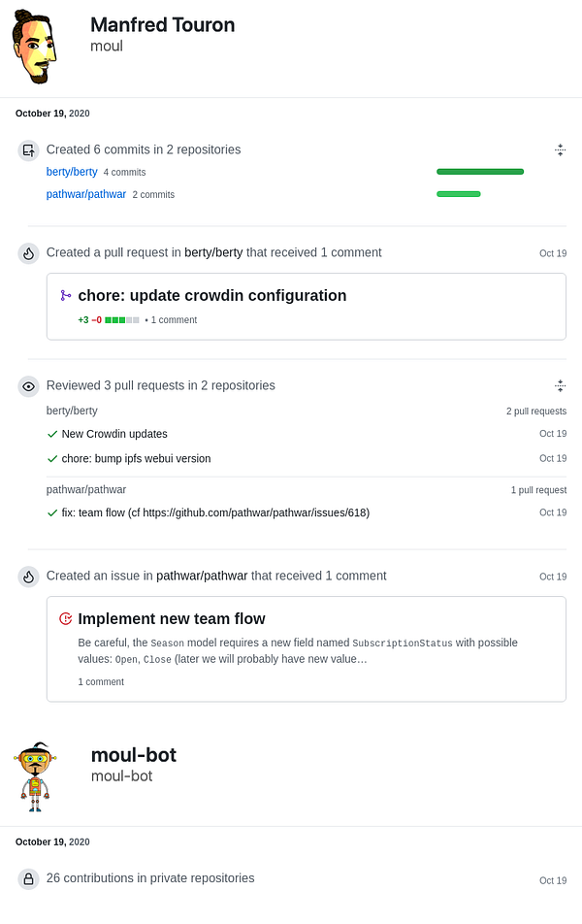This screenshot has height=924, width=582.
Task: Click the lock icon for private contributions
Action: [x=29, y=879]
